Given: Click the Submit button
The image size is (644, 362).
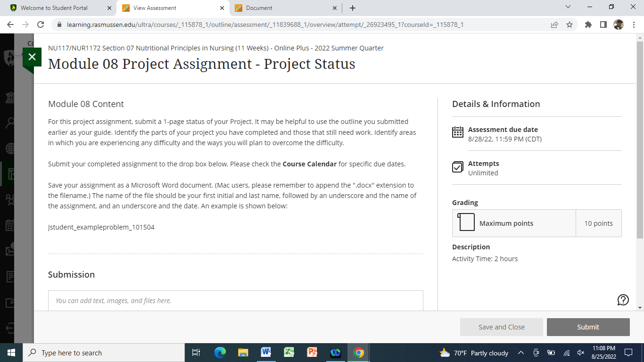Looking at the screenshot, I should pos(588,327).
